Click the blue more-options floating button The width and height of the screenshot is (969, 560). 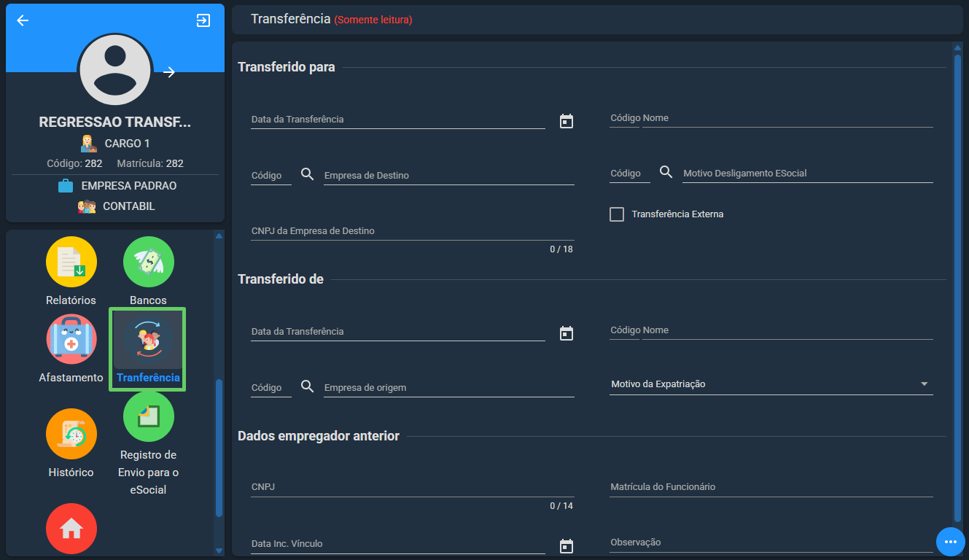tap(951, 542)
